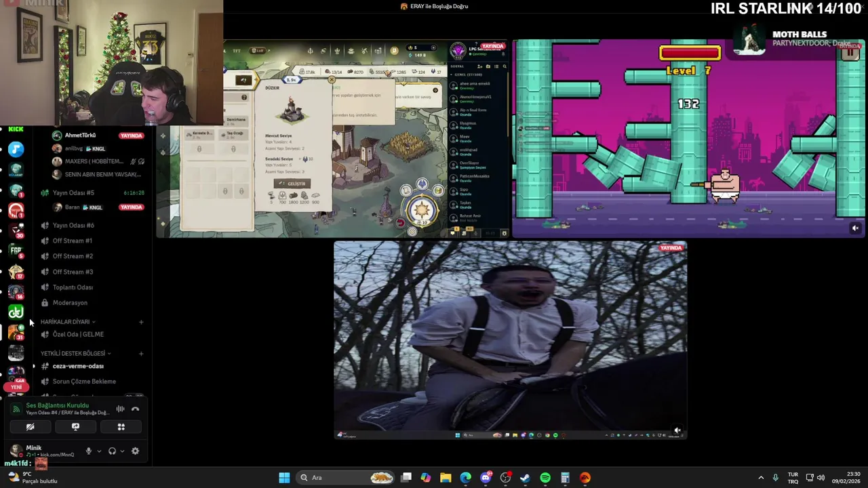This screenshot has width=868, height=488.
Task: Open File Explorer from the taskbar
Action: click(446, 478)
